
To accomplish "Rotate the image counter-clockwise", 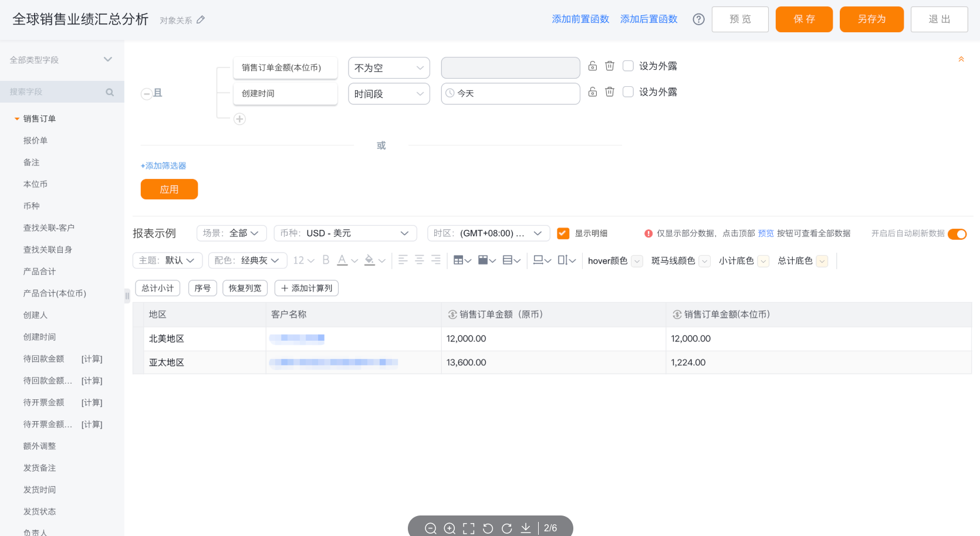I will coord(488,528).
